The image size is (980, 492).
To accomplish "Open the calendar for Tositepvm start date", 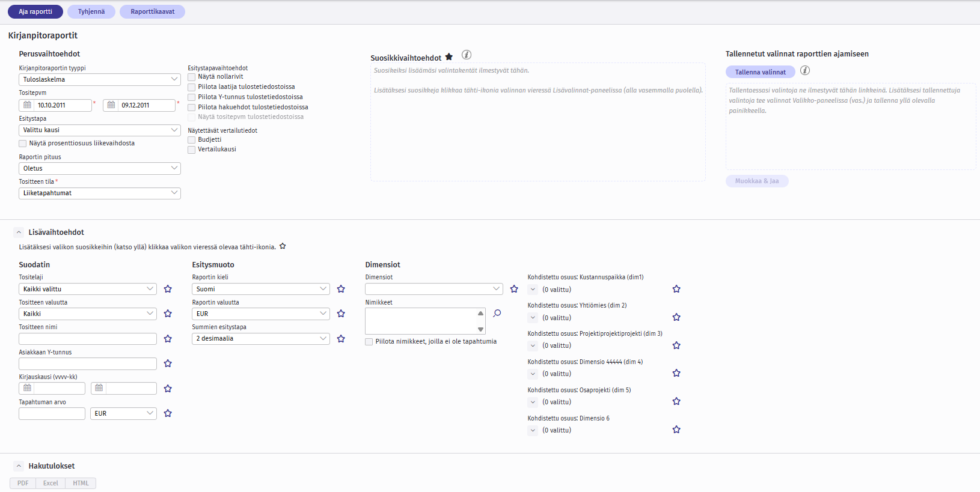I will tap(28, 105).
